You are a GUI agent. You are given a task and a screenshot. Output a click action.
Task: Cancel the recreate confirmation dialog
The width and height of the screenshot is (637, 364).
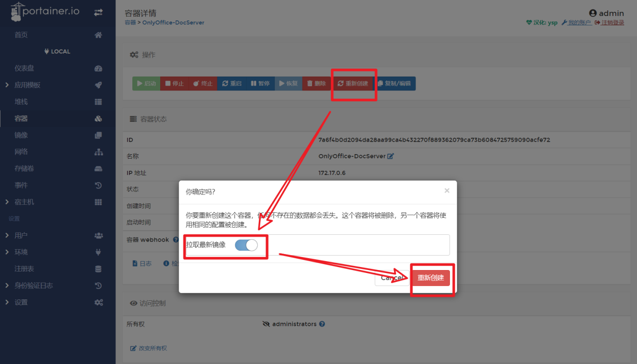[392, 278]
